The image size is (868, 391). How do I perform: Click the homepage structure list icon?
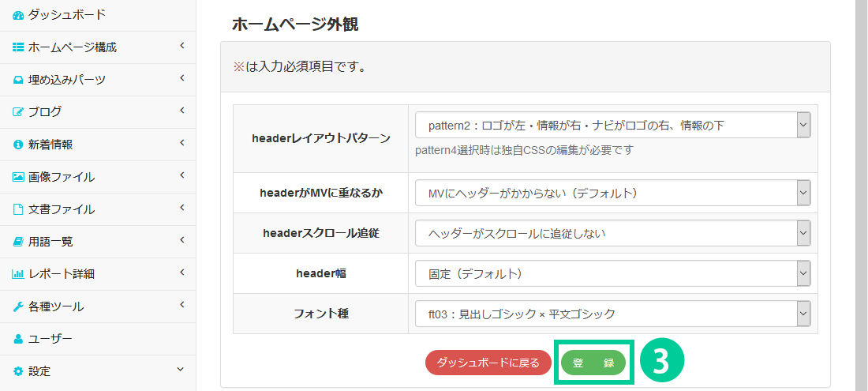tap(18, 47)
